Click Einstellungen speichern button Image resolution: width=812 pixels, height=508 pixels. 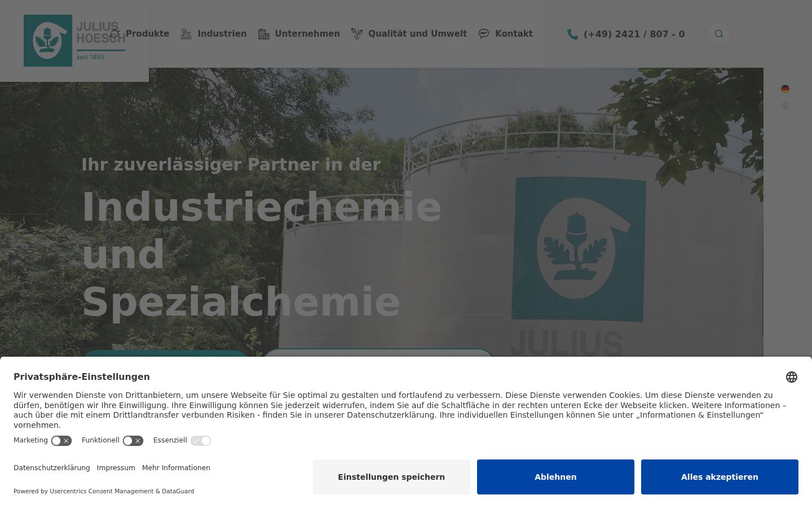pyautogui.click(x=391, y=477)
